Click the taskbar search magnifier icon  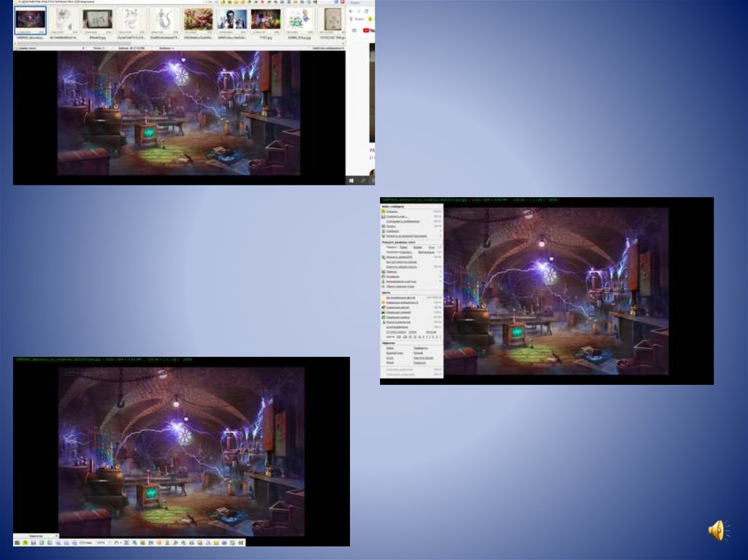point(364,181)
